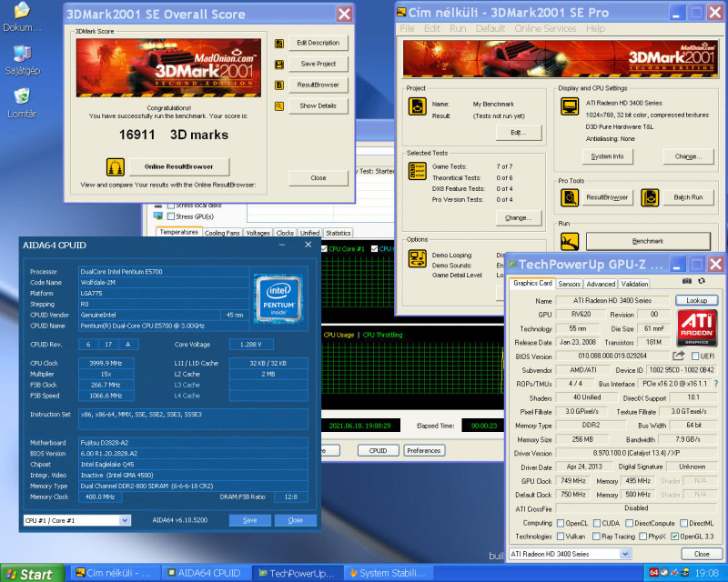728x582 pixels.
Task: Open the Lomtár recycle bin icon
Action: [22, 103]
